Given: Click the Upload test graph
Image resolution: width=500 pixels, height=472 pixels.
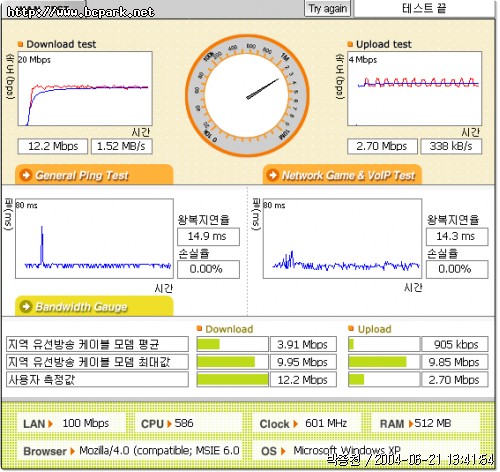Looking at the screenshot, I should pos(414,89).
